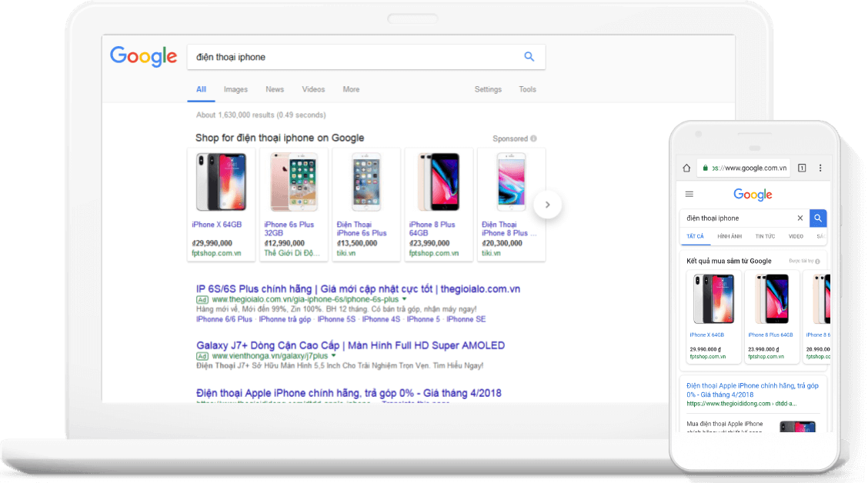Image resolution: width=868 pixels, height=483 pixels.
Task: Click the magnifying glass search icon
Action: [x=529, y=56]
